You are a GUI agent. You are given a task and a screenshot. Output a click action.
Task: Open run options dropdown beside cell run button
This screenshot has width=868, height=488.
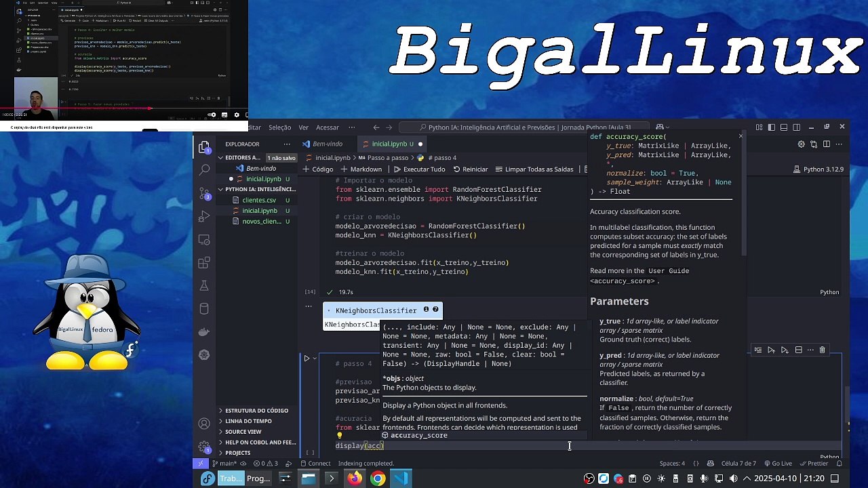(315, 358)
